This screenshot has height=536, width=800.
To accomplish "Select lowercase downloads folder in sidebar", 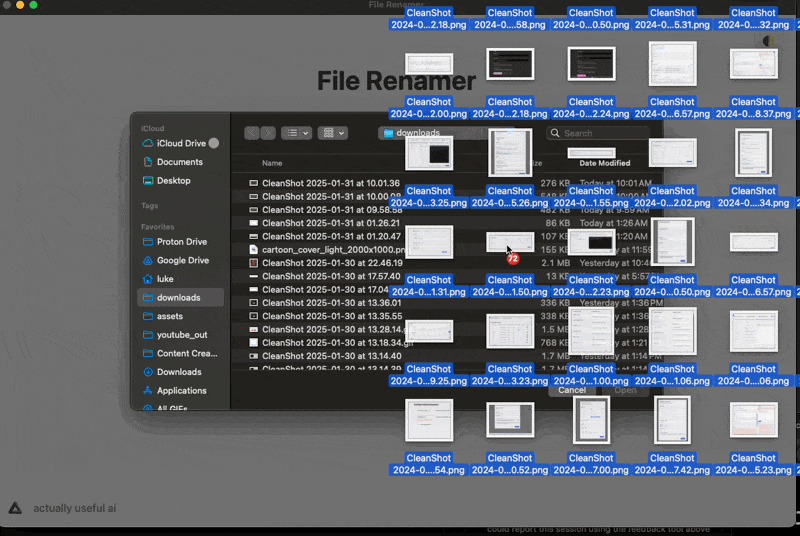I will tap(180, 297).
